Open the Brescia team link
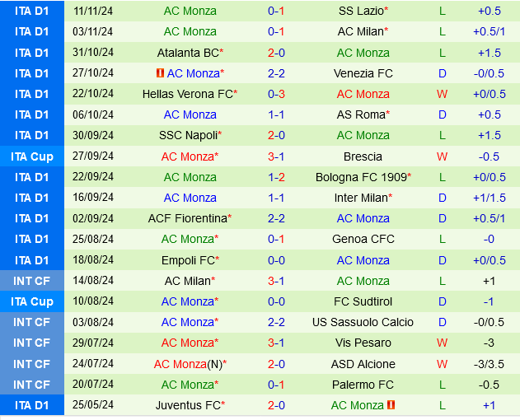 click(363, 156)
